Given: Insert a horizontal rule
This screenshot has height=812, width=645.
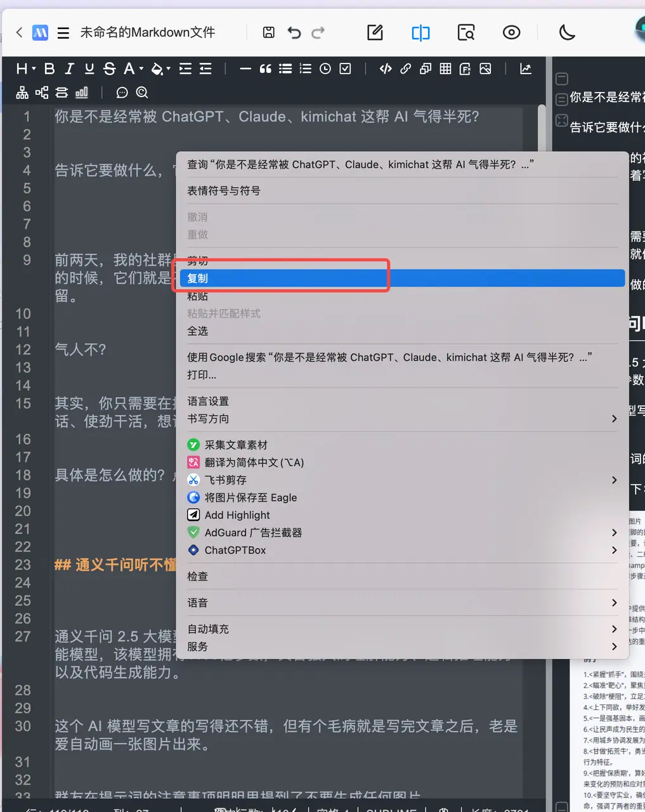Looking at the screenshot, I should [245, 69].
